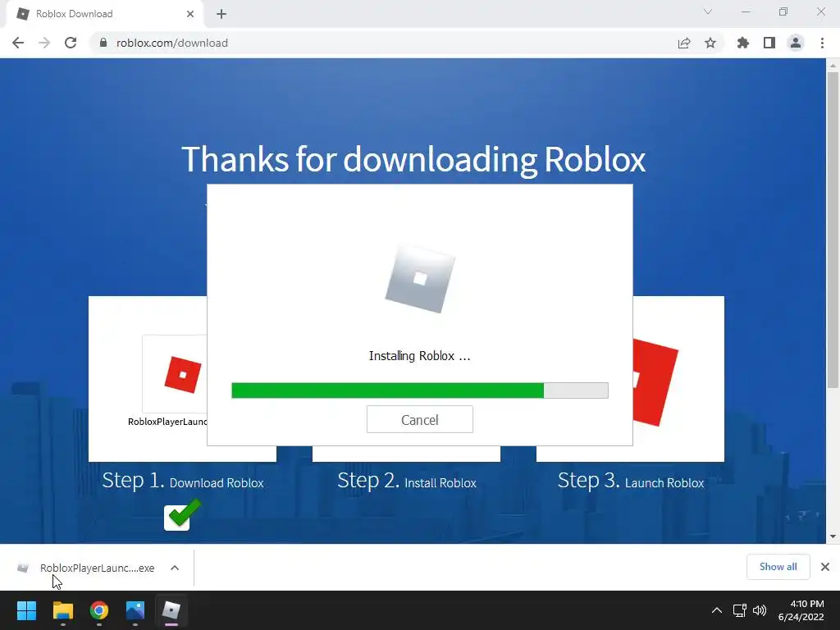Open Photos app from taskbar
This screenshot has height=630, width=840.
tap(135, 610)
